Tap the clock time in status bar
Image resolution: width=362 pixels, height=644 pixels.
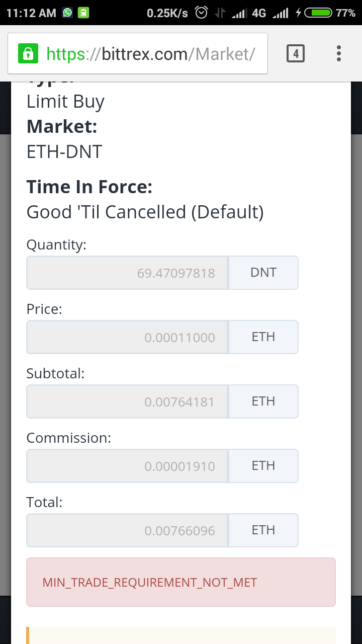(x=31, y=13)
